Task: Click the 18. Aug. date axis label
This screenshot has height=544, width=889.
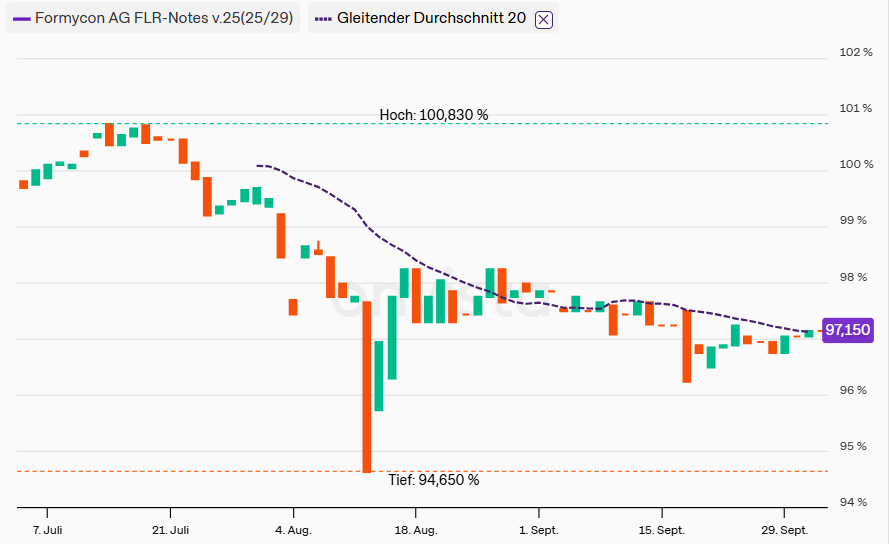Action: [416, 529]
